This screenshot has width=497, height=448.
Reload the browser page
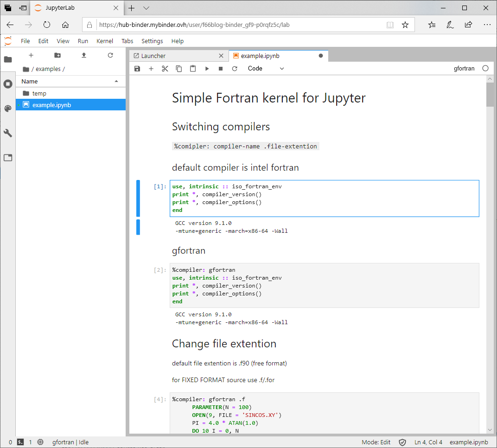point(46,25)
